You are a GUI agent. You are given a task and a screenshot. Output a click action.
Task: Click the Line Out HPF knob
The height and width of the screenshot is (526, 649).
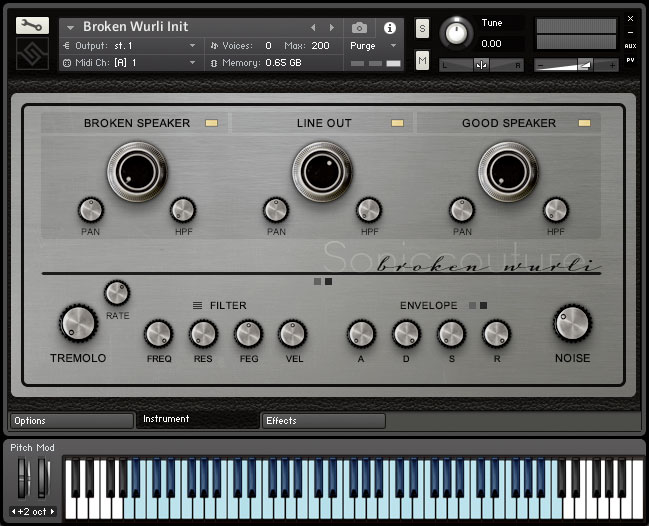coord(369,210)
